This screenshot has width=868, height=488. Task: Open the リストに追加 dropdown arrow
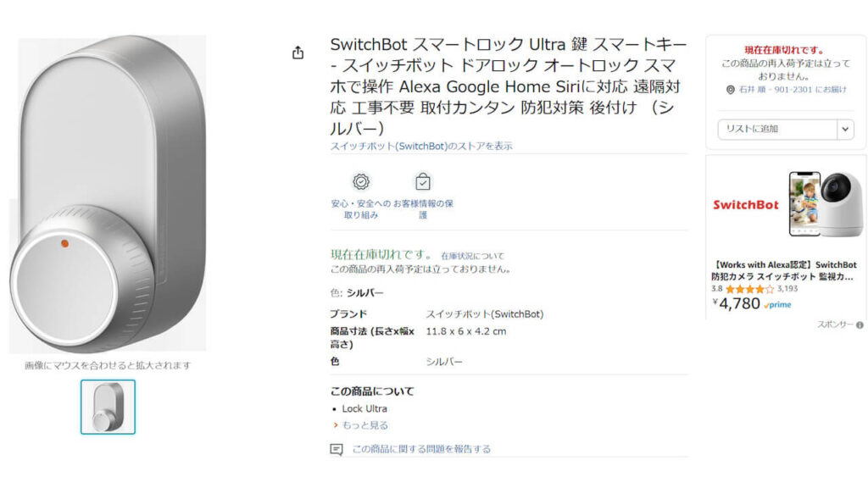tap(845, 129)
